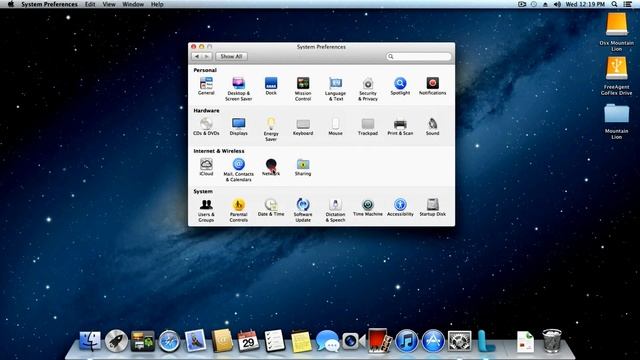Viewport: 640px width, 360px height.
Task: Open the Sound preference pane
Action: 433,127
